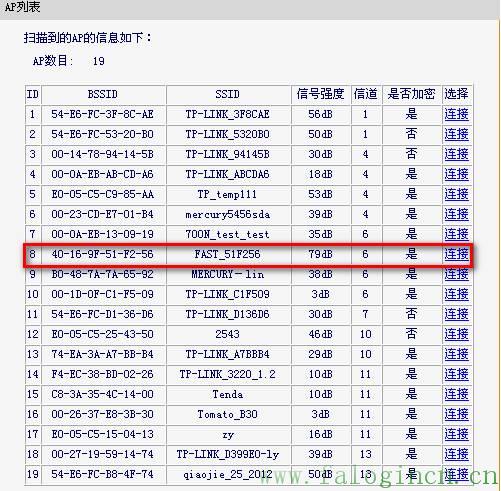
Task: Click BSSID E0-05-C5-25-43-50
Action: (102, 334)
